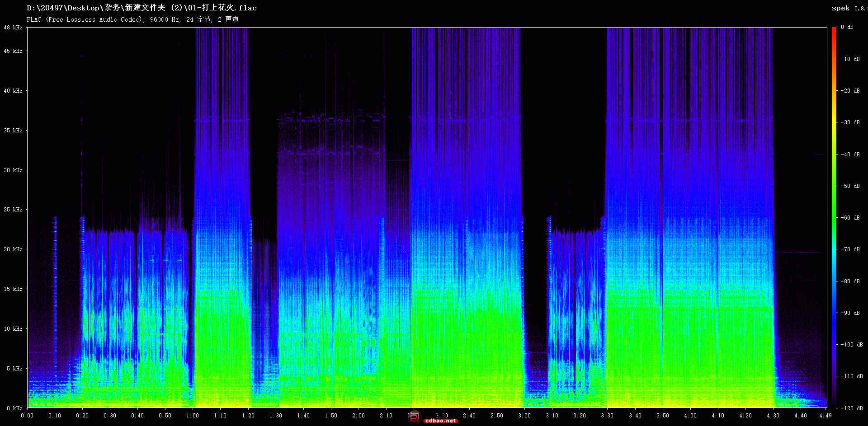Viewport: 868px width, 426px height.
Task: Click the '0:10' time axis label
Action: tap(55, 416)
